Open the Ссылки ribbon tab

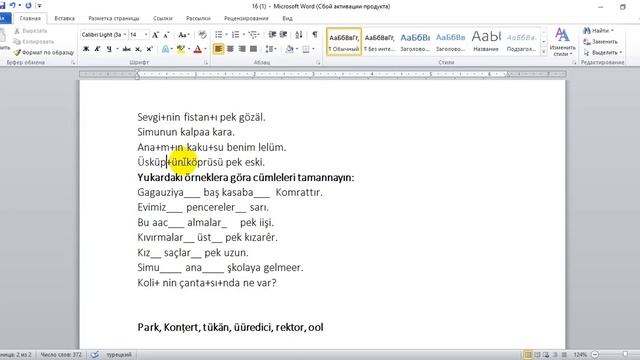(x=162, y=18)
